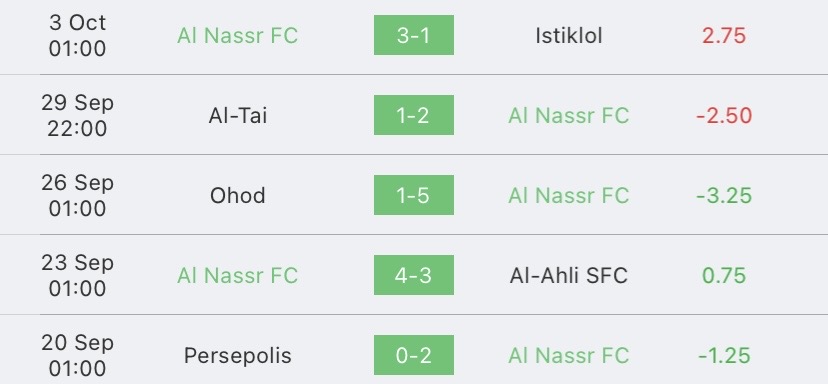Select the Al-Tai team name
The width and height of the screenshot is (828, 384).
pos(238,116)
